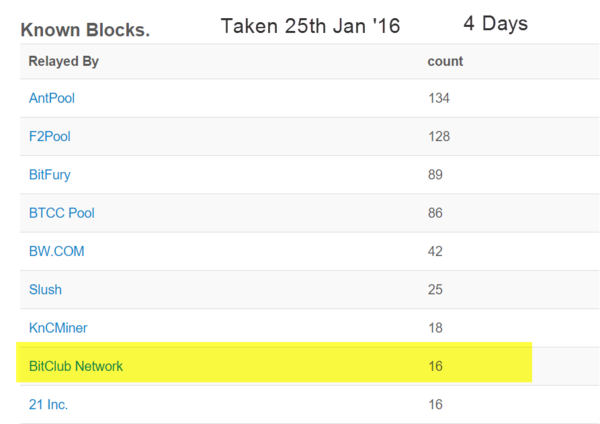Open the 21 Inc. link
Screen dimensions: 600x424
coord(48,404)
